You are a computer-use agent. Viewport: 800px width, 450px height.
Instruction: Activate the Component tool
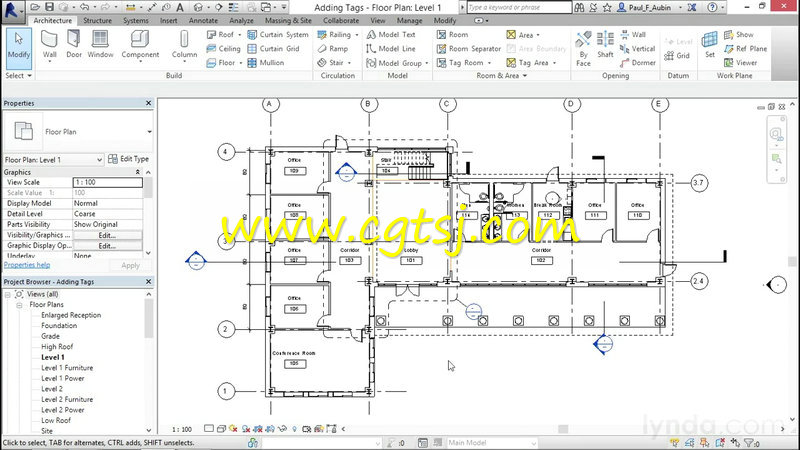140,45
